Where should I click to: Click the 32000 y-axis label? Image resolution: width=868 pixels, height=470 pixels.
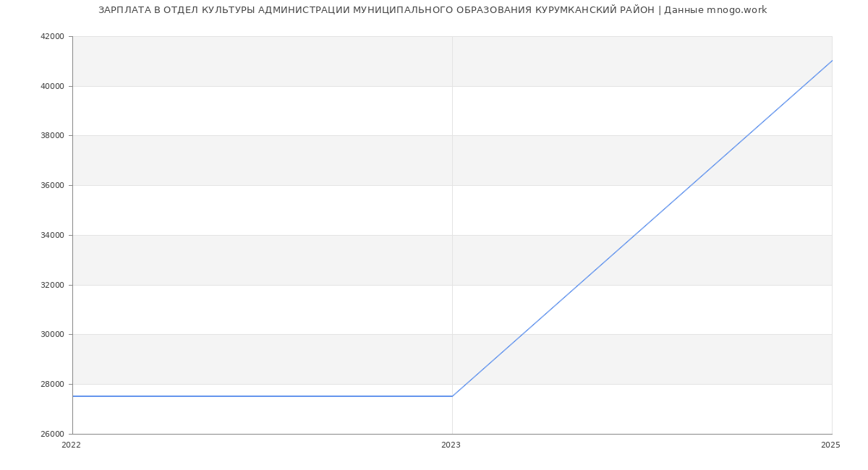coord(52,285)
